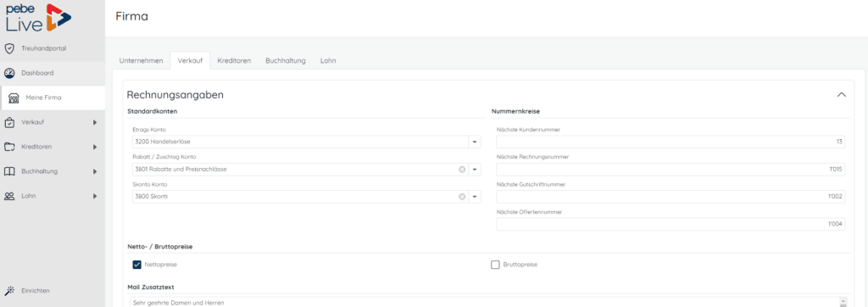Click the Lohn people icon in sidebar
This screenshot has height=307, width=868.
click(8, 196)
